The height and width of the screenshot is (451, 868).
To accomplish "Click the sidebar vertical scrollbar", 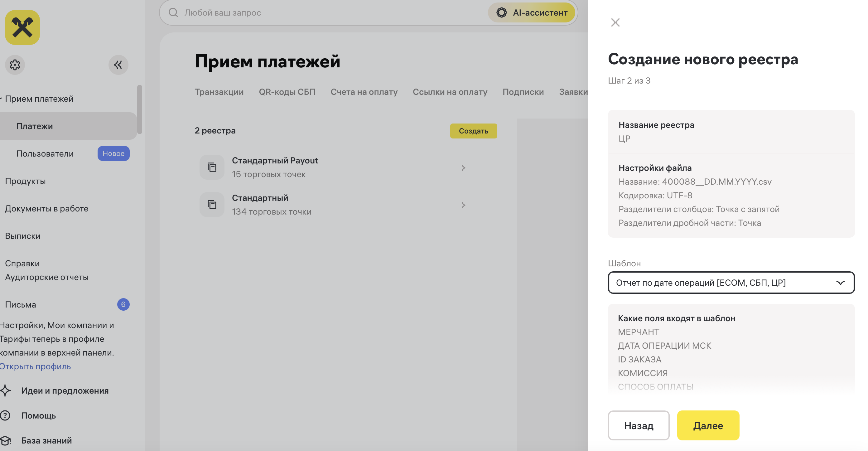I will pos(139,109).
